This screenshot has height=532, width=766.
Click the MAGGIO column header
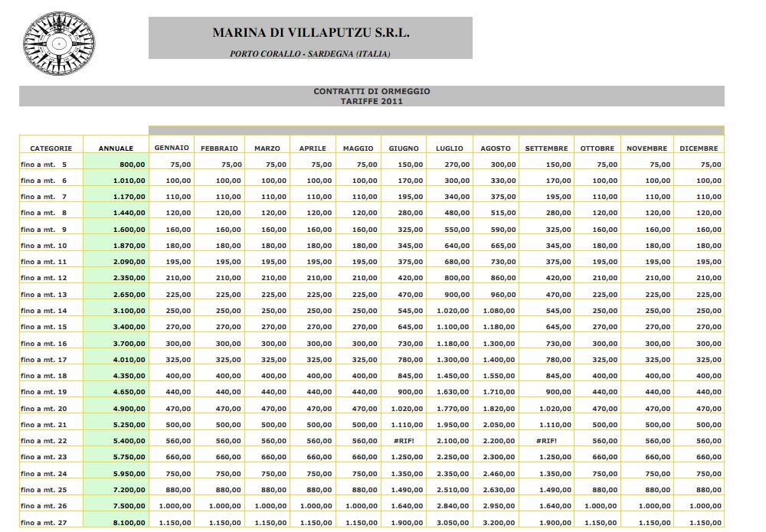click(x=358, y=149)
